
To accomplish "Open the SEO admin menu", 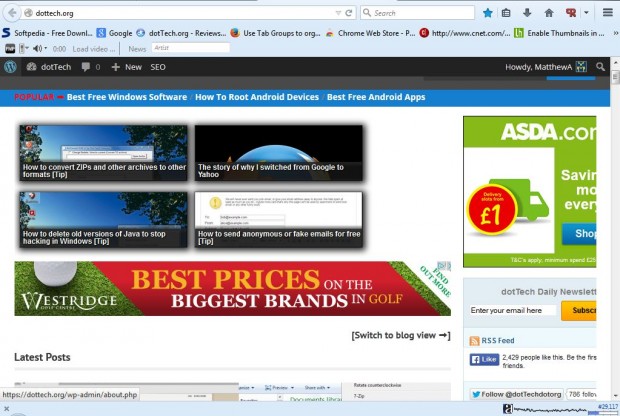I will (x=158, y=67).
